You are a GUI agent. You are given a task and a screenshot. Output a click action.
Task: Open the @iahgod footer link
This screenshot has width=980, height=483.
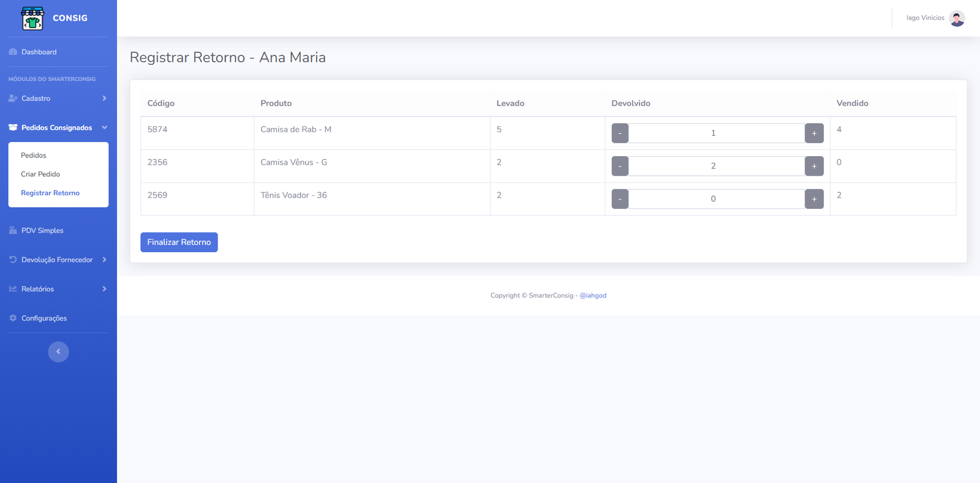point(593,296)
